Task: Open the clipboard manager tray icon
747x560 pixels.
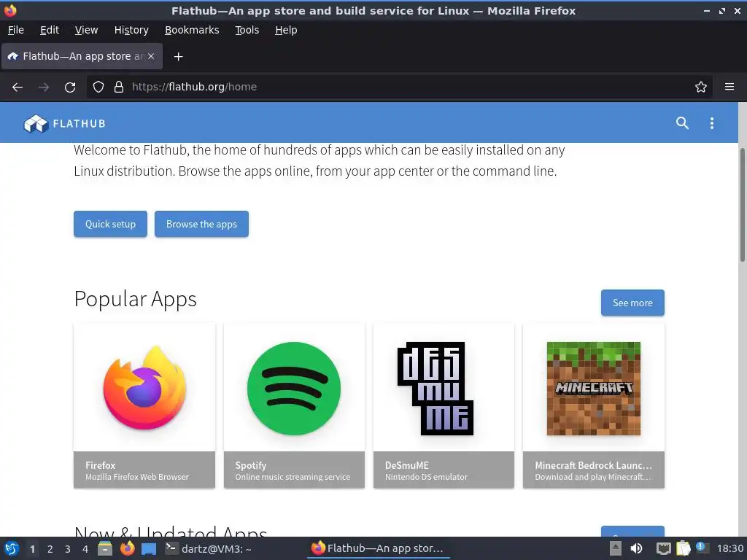Action: 683,548
